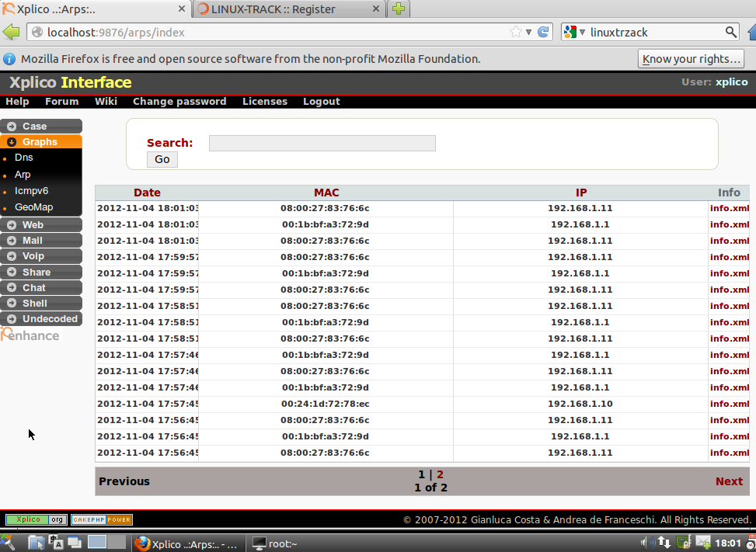The width and height of the screenshot is (756, 552).
Task: Expand the Voip sidebar section
Action: [x=41, y=256]
